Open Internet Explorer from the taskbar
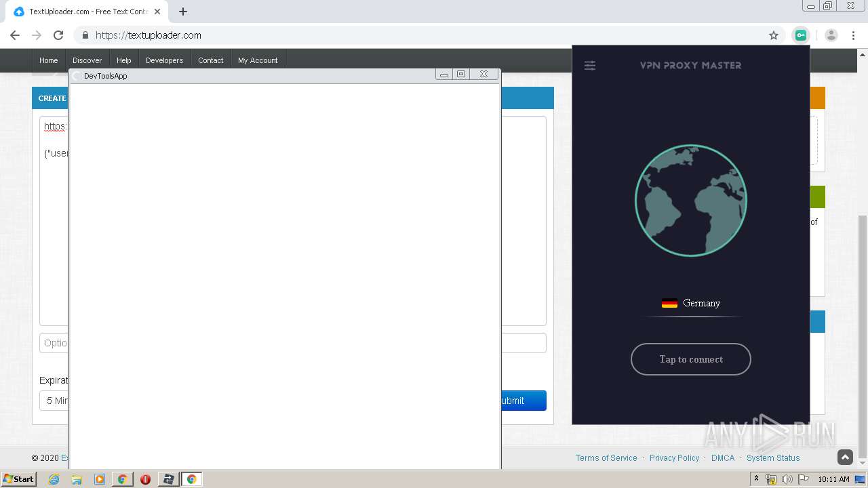Image resolution: width=868 pixels, height=488 pixels. pyautogui.click(x=54, y=479)
